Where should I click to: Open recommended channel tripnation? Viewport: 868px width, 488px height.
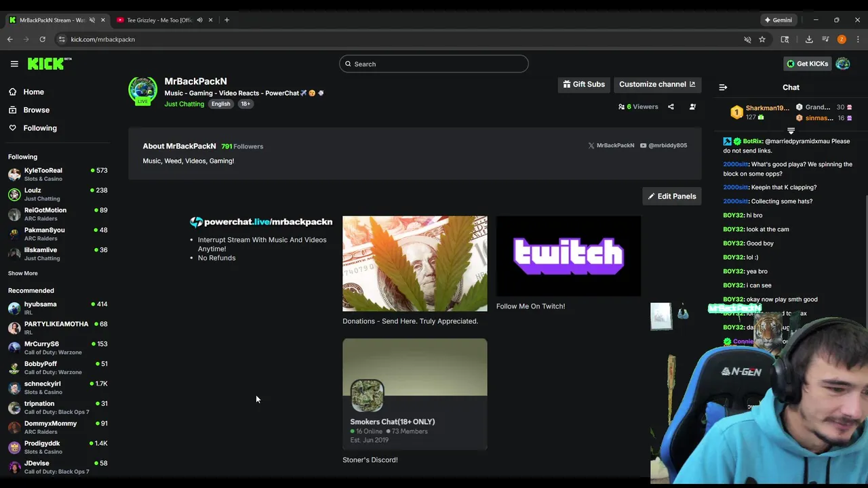click(58, 407)
